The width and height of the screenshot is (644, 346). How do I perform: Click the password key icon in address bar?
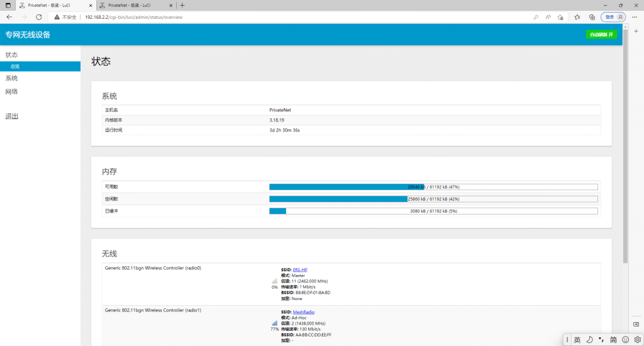tap(536, 17)
